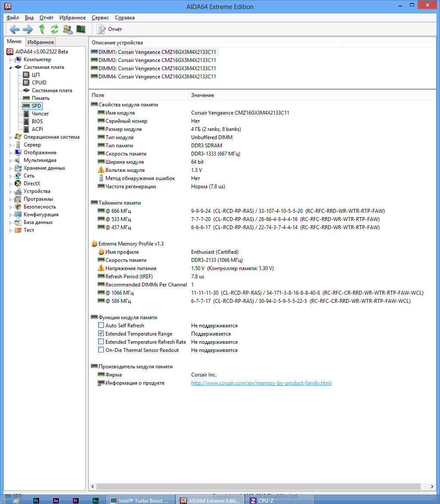Open the users icon in toolbar

tap(68, 29)
